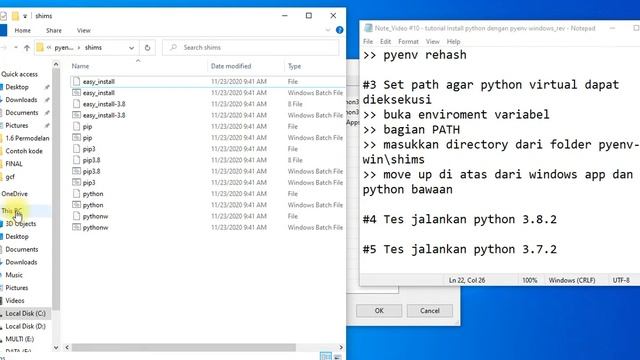Open Notepad Edit menu

pos(385,41)
